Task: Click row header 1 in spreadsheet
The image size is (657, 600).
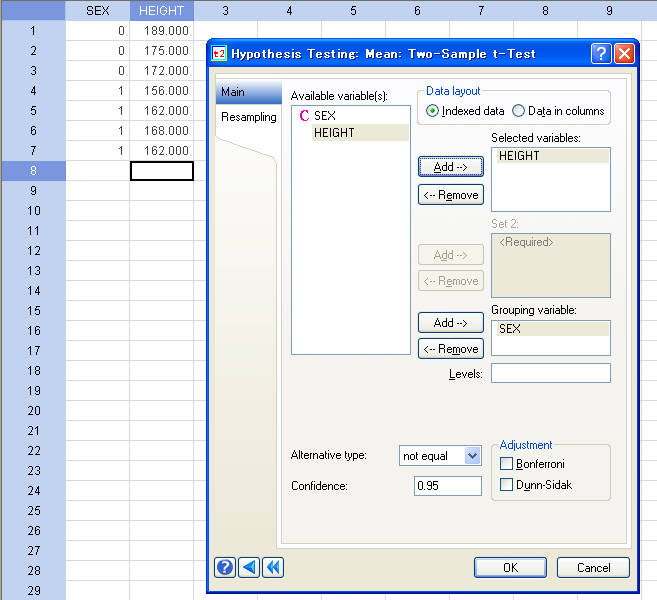Action: click(34, 31)
